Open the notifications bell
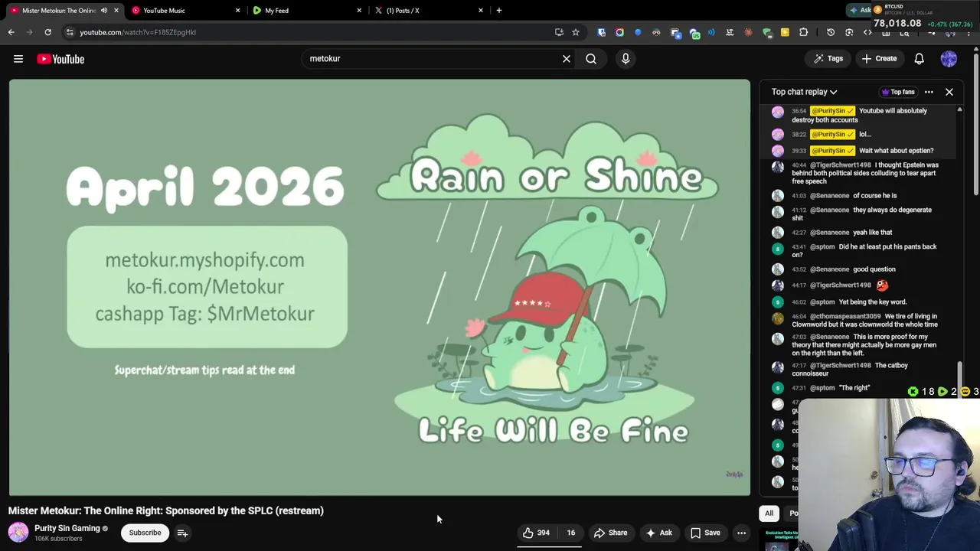This screenshot has height=551, width=980. 920,59
